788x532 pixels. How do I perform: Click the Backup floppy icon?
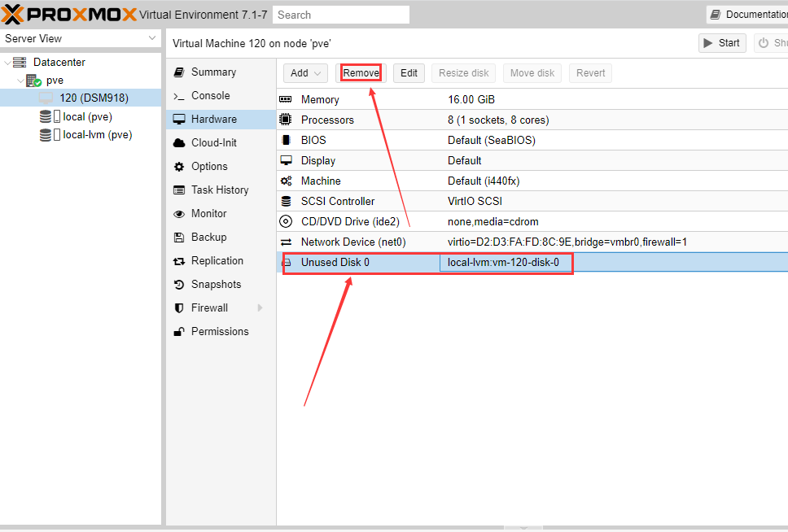click(179, 238)
